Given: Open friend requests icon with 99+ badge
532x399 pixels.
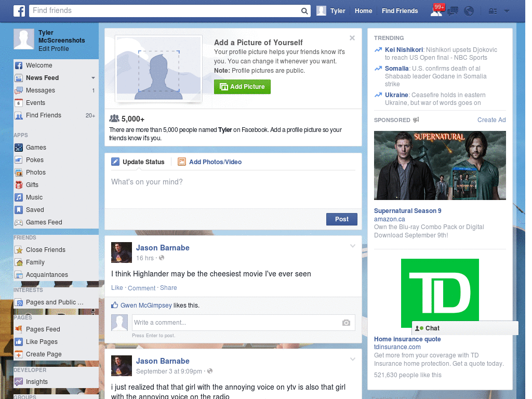Looking at the screenshot, I should [x=437, y=10].
